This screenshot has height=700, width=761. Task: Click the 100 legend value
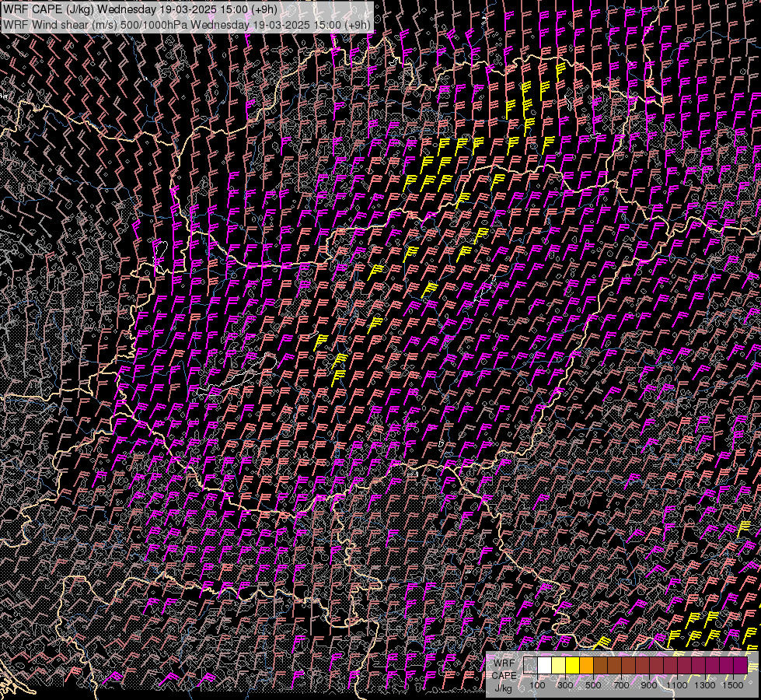[x=537, y=685]
